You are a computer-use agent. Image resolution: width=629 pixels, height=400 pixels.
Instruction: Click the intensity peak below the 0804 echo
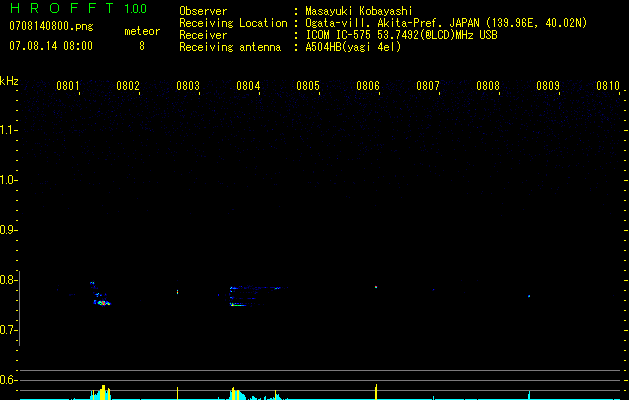236,393
